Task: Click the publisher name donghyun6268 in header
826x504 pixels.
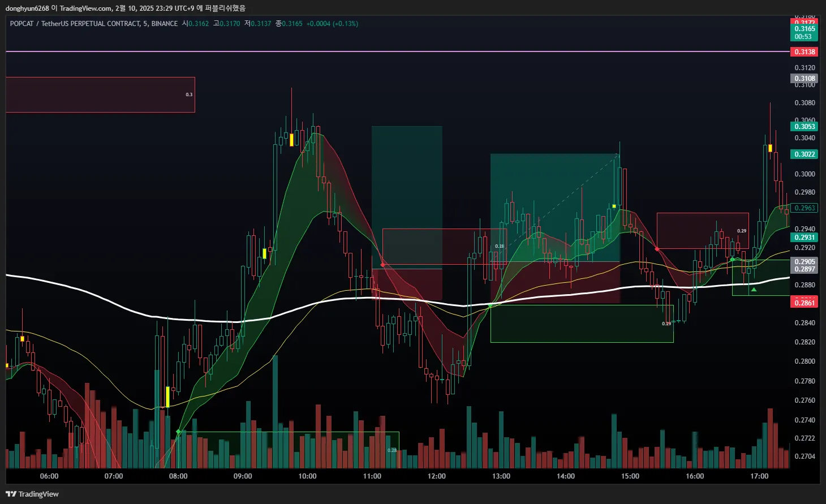Action: click(27, 8)
